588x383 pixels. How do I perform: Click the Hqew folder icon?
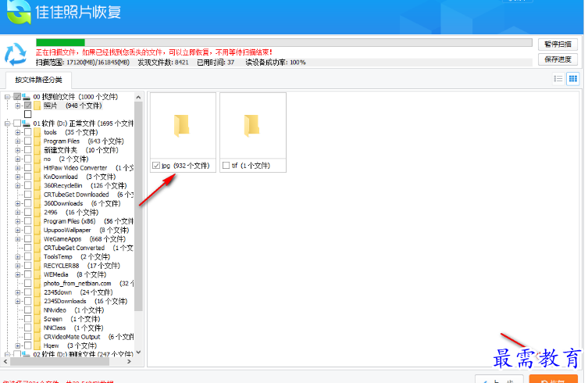click(x=37, y=345)
